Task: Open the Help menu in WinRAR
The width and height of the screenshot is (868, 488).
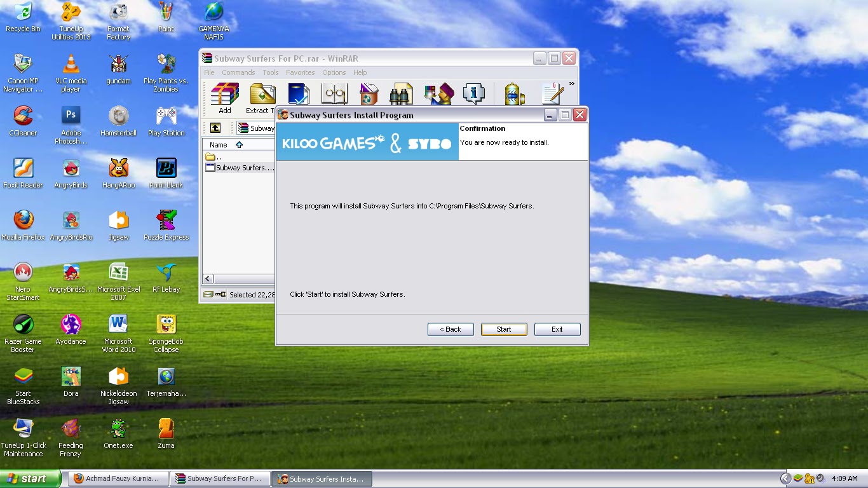Action: [x=360, y=72]
